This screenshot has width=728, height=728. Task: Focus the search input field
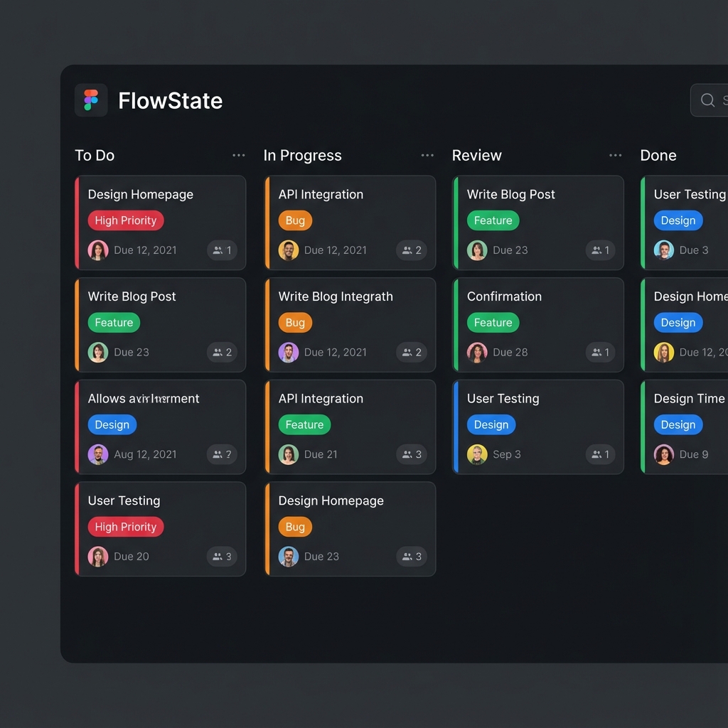tap(714, 100)
